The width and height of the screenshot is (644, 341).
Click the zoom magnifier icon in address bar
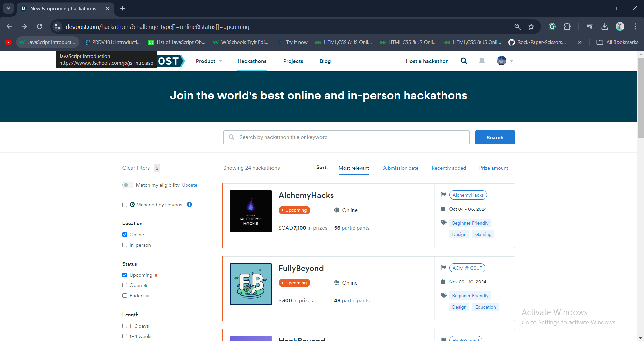517,26
